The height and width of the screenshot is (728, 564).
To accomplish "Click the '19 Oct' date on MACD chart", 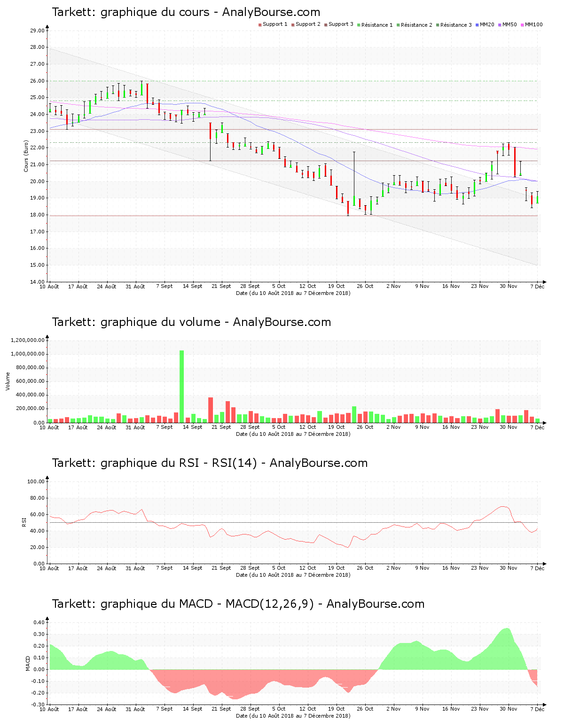I will [337, 709].
